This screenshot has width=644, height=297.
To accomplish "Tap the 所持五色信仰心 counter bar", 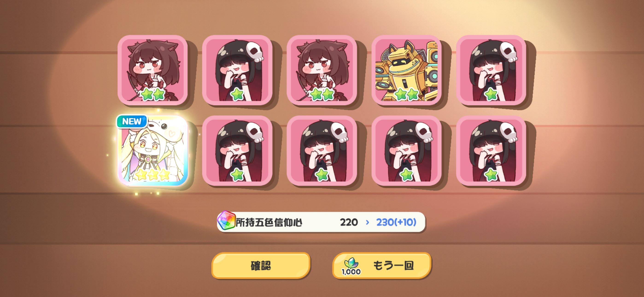I will pos(321,222).
